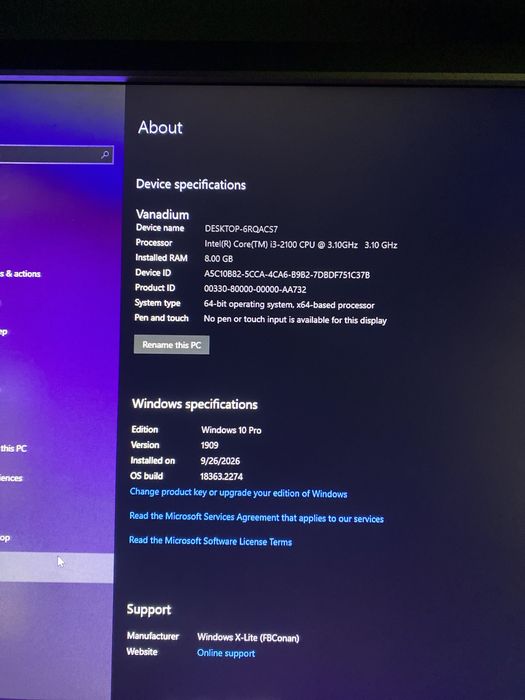525x700 pixels.
Task: Select sidebar item ending in 'iences'
Action: [11, 478]
